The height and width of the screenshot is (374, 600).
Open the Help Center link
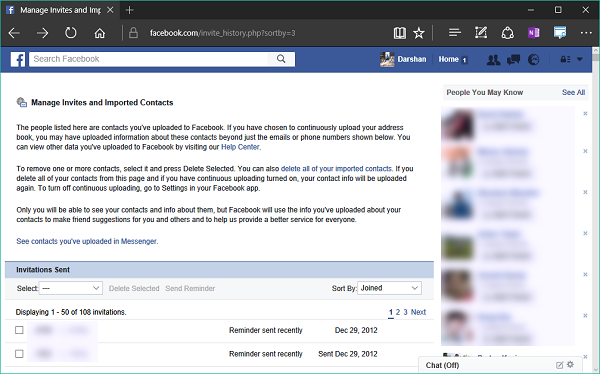[240, 147]
